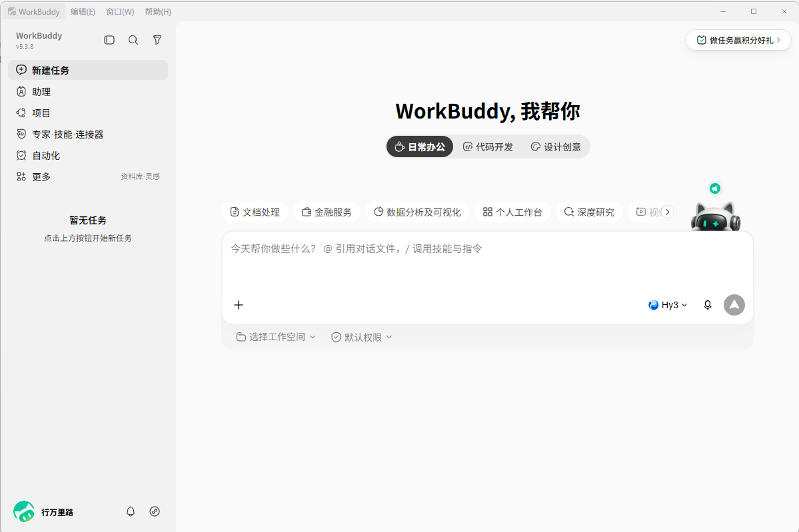Viewport: 799px width, 532px height.
Task: Go to 项目 projects section
Action: pos(88,113)
